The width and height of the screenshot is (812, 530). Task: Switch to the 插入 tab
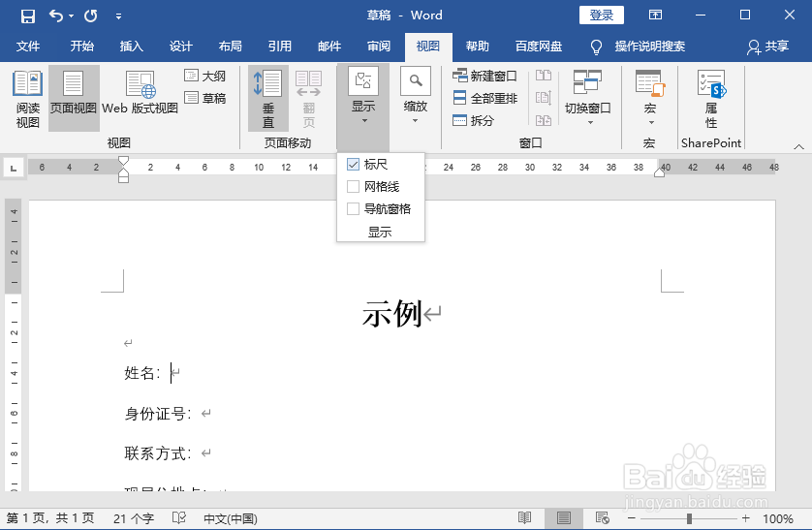132,47
